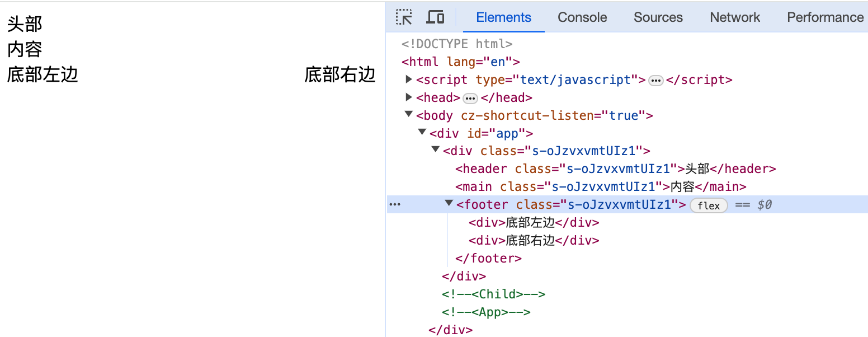Collapse the div id app node
The width and height of the screenshot is (868, 337).
422,133
